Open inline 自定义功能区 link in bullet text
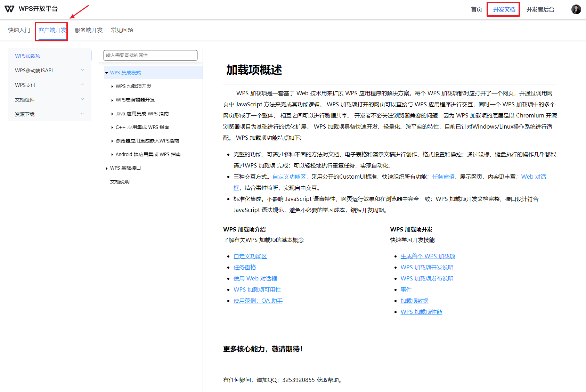The height and width of the screenshot is (392, 586). point(289,177)
